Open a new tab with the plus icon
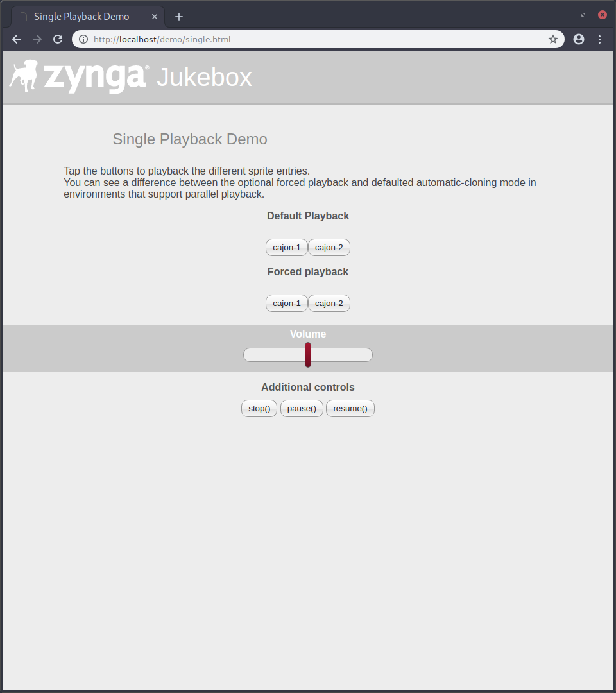The height and width of the screenshot is (693, 616). [x=179, y=17]
